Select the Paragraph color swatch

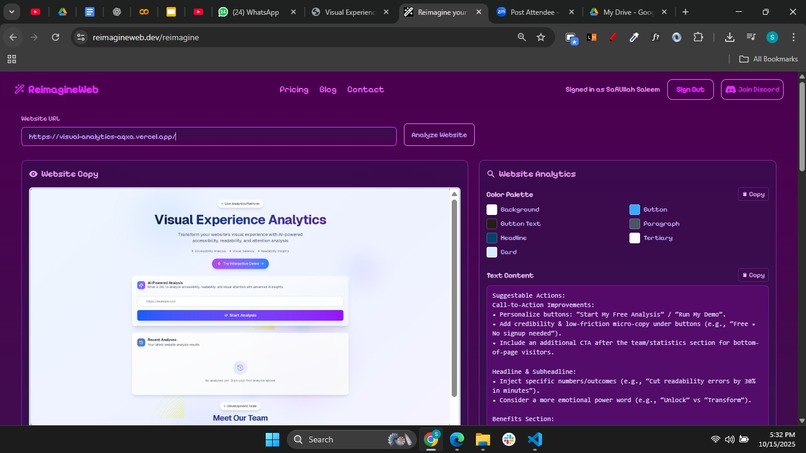click(x=635, y=224)
